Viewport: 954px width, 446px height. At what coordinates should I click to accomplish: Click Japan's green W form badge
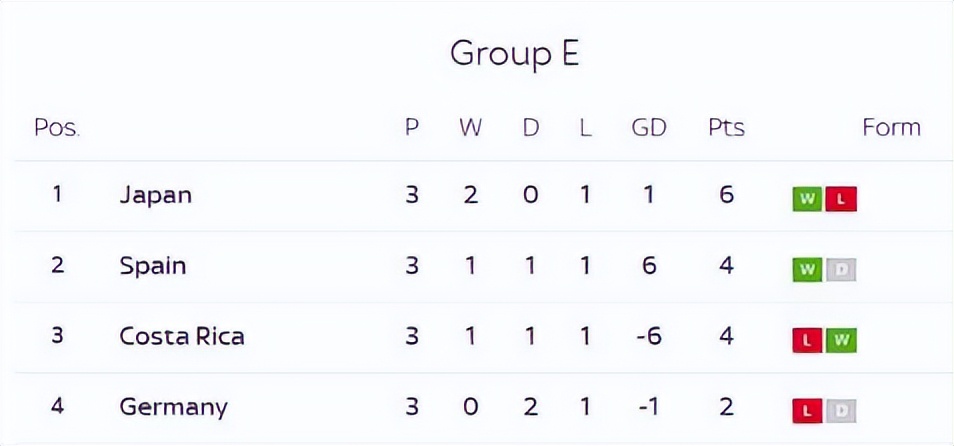(x=807, y=199)
